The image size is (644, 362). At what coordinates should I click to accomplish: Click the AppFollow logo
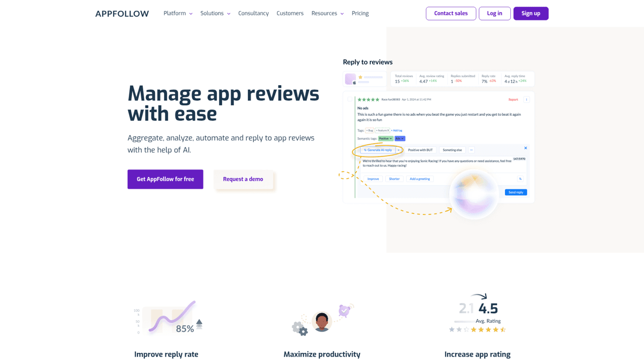[x=122, y=13]
